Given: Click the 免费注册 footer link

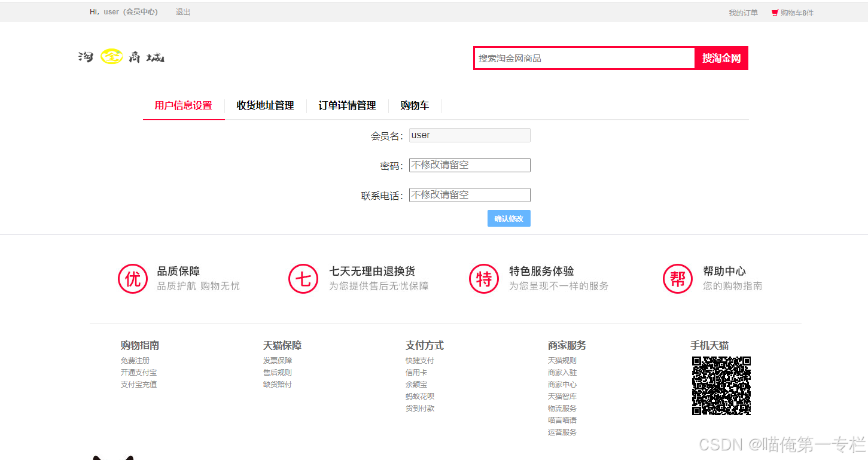Looking at the screenshot, I should (x=135, y=361).
